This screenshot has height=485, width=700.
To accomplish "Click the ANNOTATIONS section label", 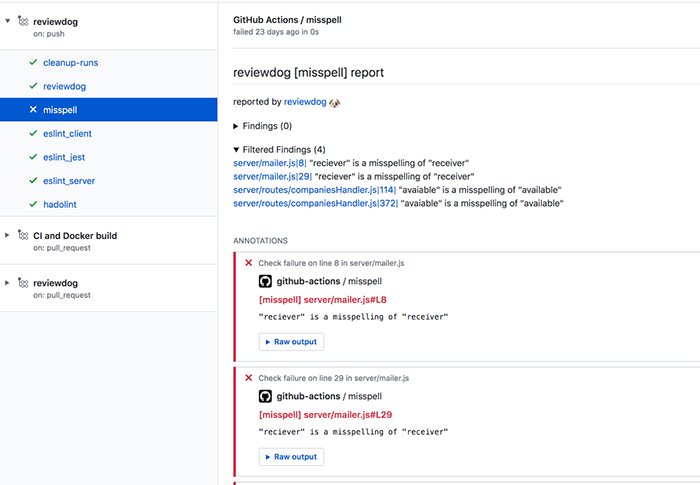I will 260,241.
